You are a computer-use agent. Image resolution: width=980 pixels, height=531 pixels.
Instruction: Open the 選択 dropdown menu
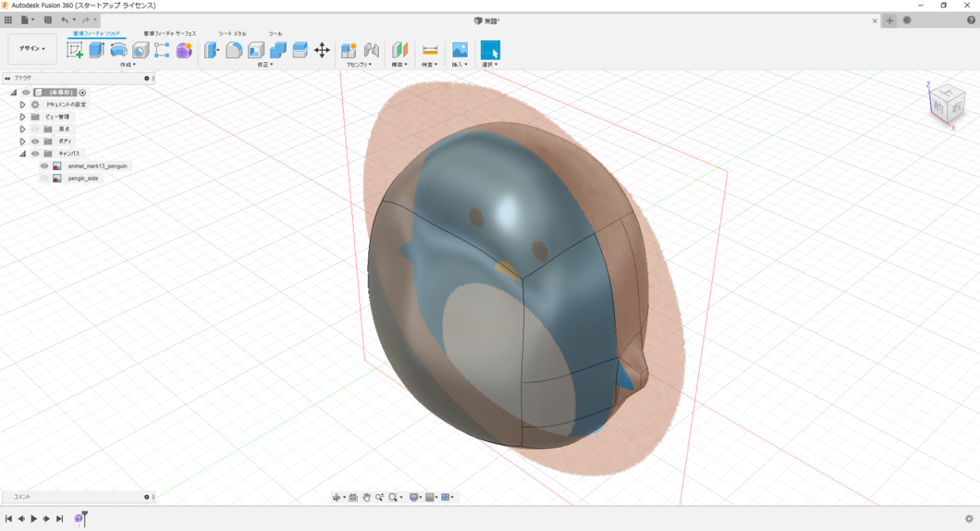coord(490,64)
